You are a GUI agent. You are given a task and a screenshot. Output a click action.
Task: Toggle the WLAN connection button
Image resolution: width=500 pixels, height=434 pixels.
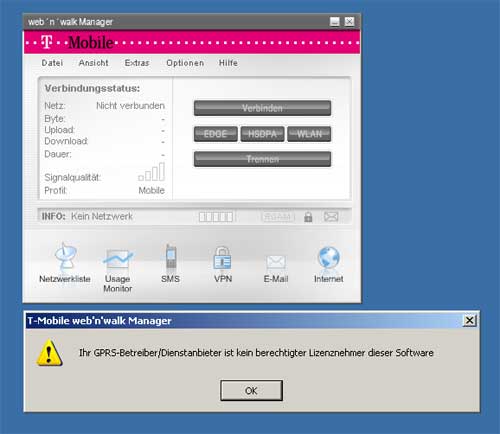click(x=309, y=134)
